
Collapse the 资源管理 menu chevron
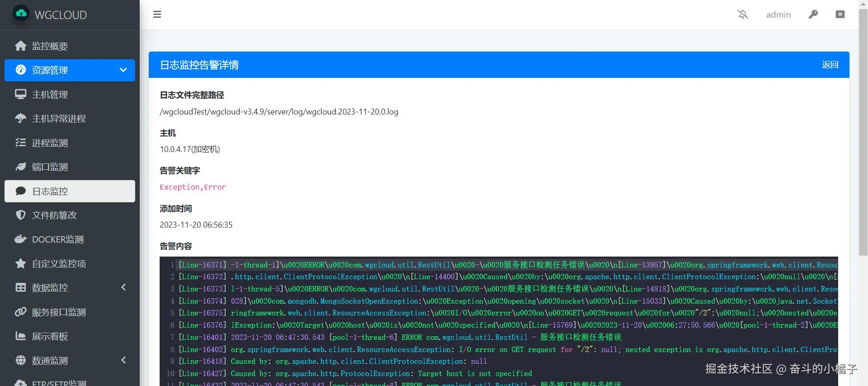123,70
